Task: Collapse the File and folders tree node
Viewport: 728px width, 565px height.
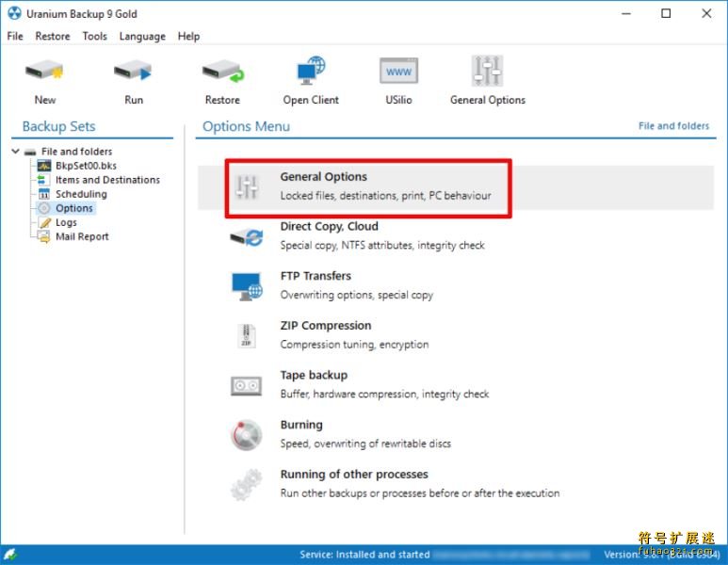Action: pos(15,152)
